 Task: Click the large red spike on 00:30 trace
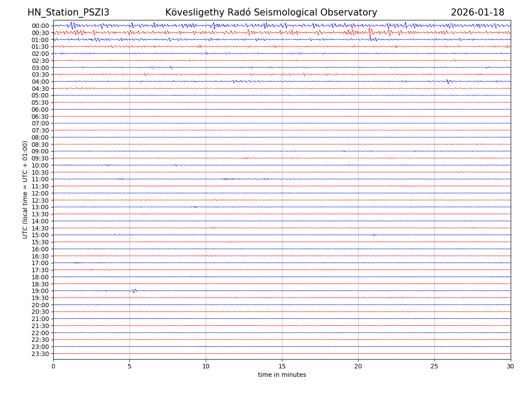tap(370, 32)
